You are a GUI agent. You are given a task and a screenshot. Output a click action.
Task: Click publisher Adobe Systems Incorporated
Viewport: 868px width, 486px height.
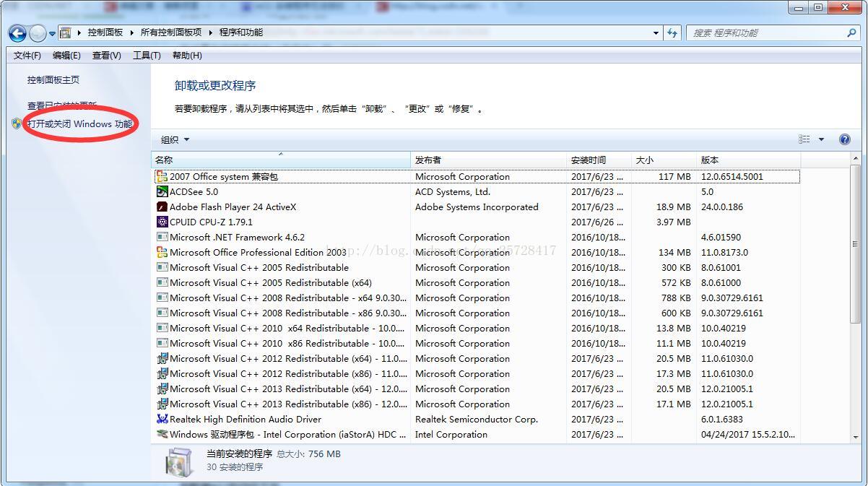tap(477, 207)
